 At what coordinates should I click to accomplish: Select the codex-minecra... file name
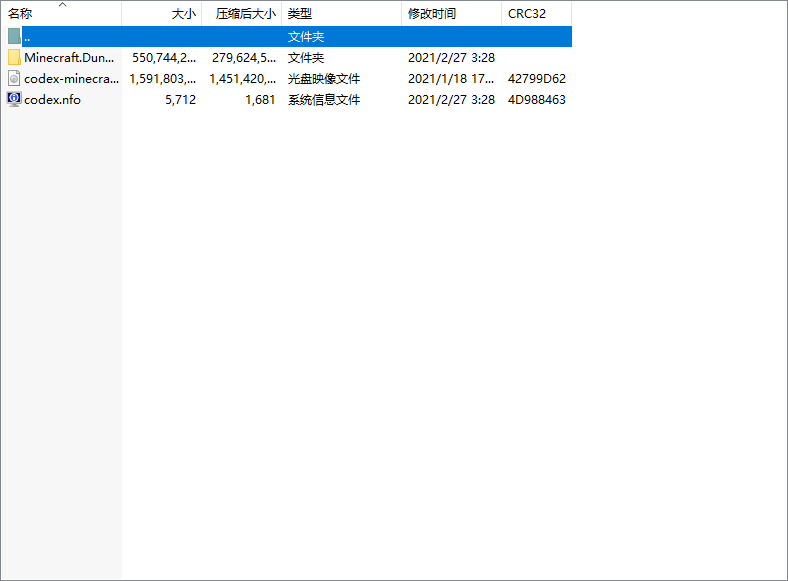coord(71,79)
